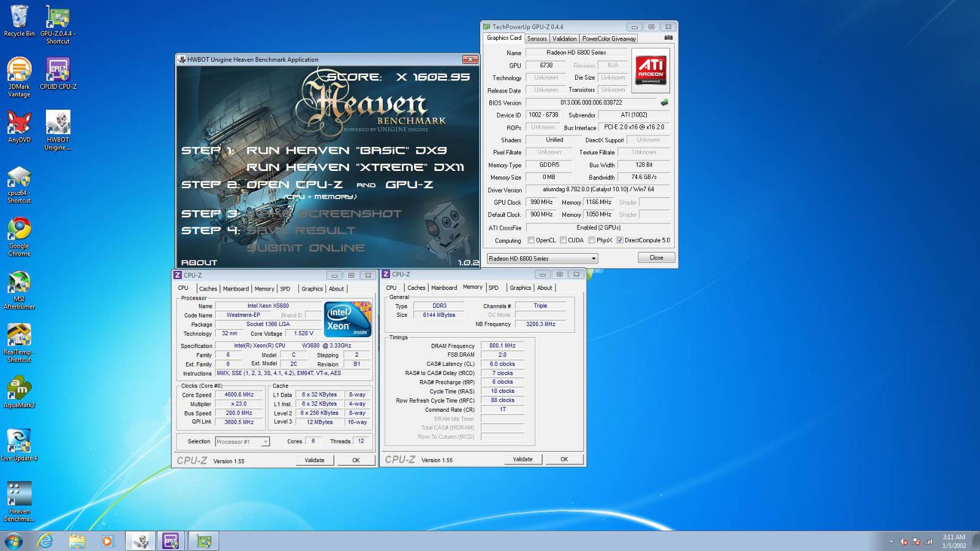The image size is (980, 551).
Task: Select HWBOT Unigine desktop icon
Action: tap(58, 131)
